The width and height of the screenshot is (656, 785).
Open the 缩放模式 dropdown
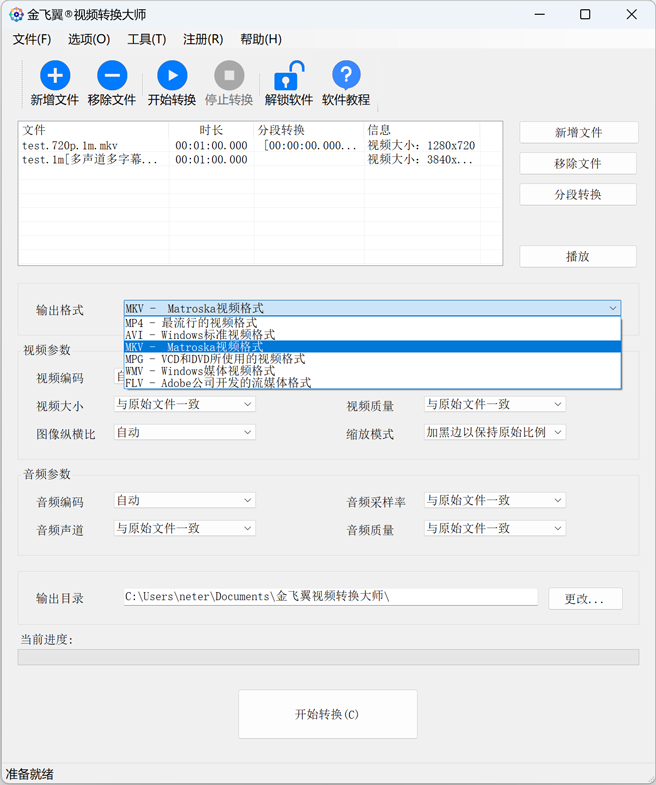495,432
